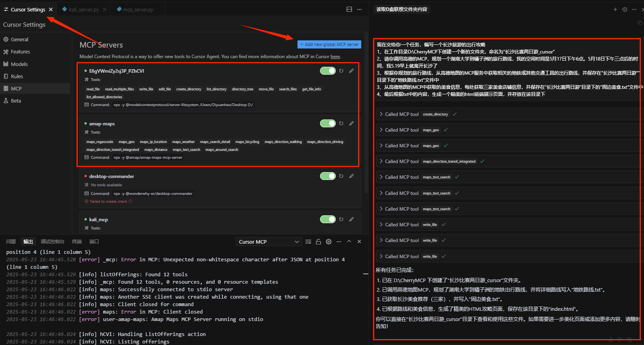The width and height of the screenshot is (644, 345).
Task: Select MCP in settings sidebar
Action: point(35,88)
